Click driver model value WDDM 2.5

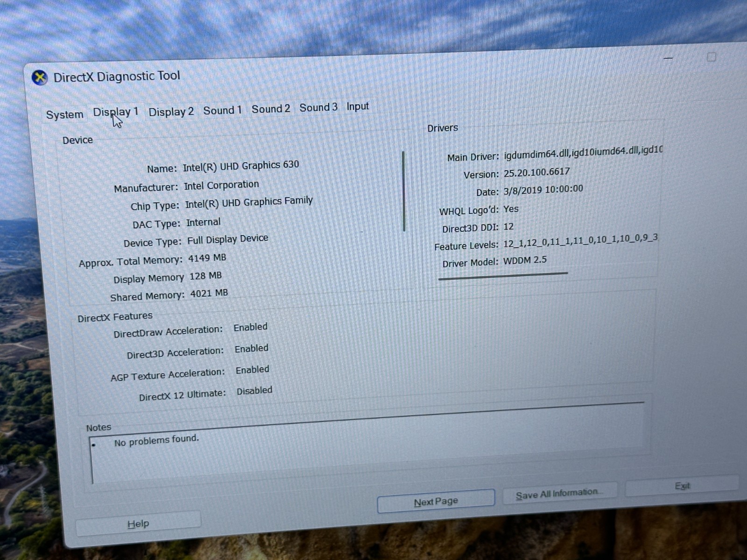[525, 260]
